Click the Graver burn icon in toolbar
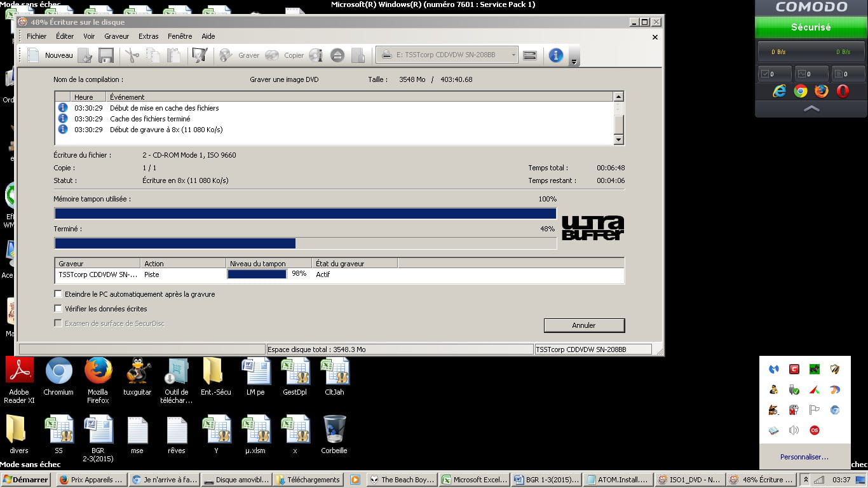868x488 pixels. coord(226,55)
